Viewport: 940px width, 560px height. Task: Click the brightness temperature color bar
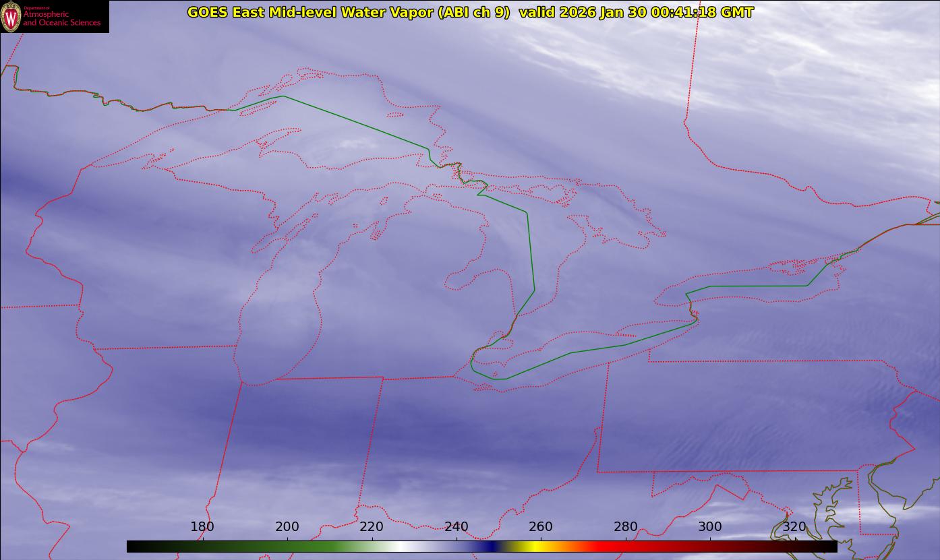(481, 547)
